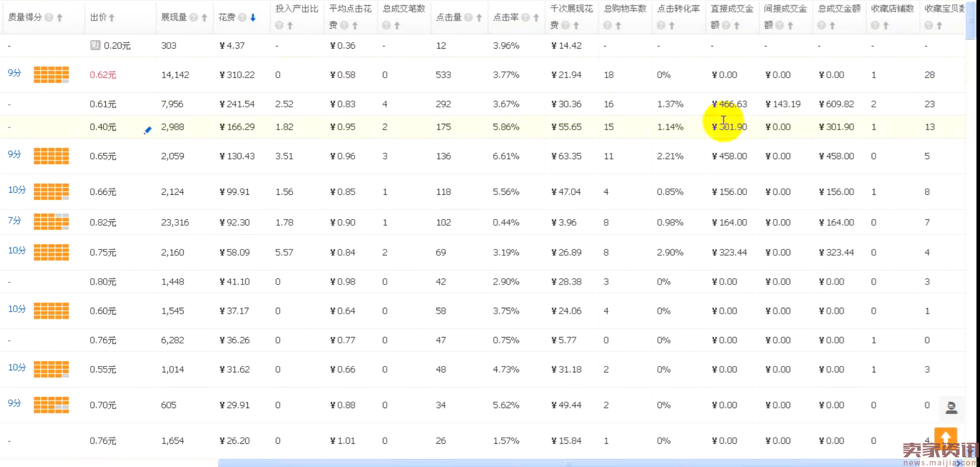The image size is (980, 467).
Task: Select the 6,282 impressions cell
Action: (172, 341)
